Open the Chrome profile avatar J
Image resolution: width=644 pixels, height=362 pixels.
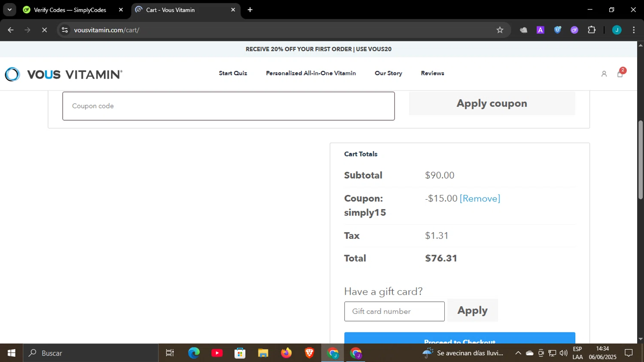[617, 30]
